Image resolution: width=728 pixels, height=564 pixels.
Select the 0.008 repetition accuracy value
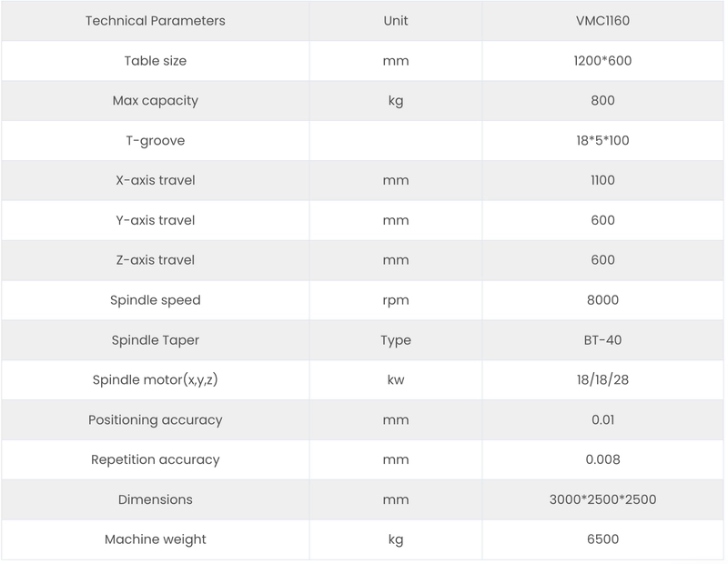pyautogui.click(x=602, y=459)
